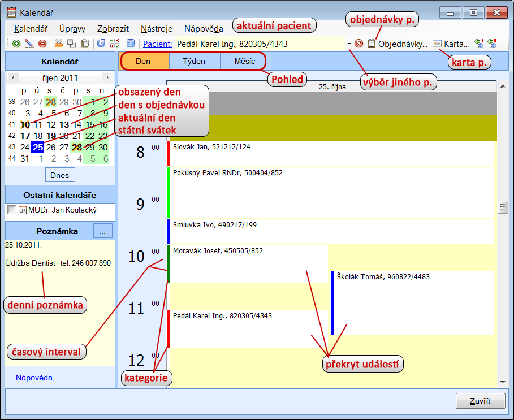Click week number 43 in mini calendar

pos(12,147)
